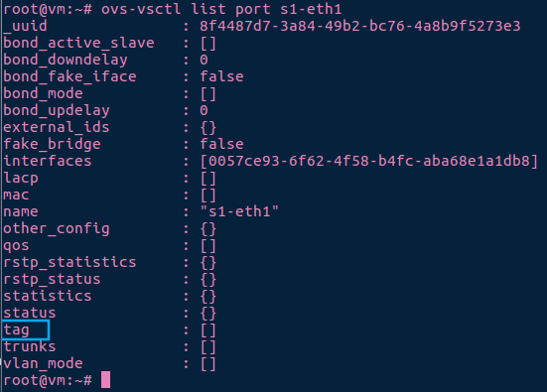Click the bond_active_slave field label
The height and width of the screenshot is (392, 547).
pos(78,44)
